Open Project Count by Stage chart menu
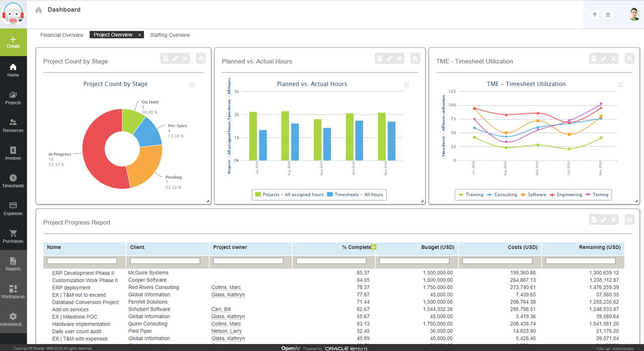The height and width of the screenshot is (351, 644). tap(192, 85)
